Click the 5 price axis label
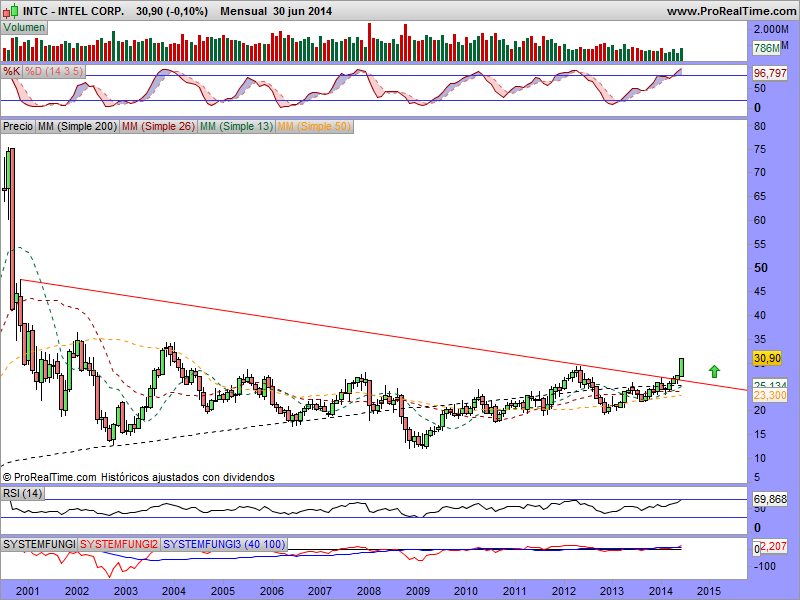 (757, 478)
